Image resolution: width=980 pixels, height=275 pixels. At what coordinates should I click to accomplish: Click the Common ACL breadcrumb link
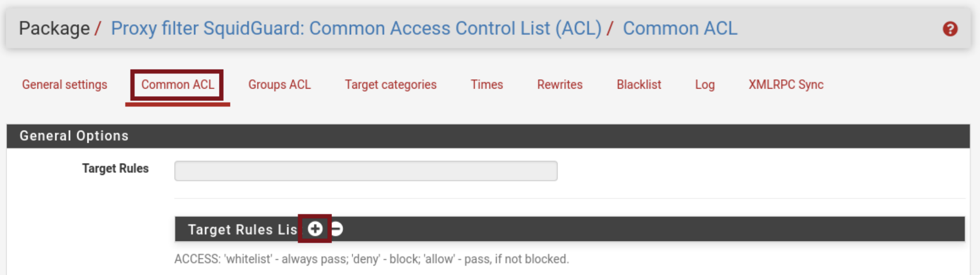pyautogui.click(x=680, y=29)
